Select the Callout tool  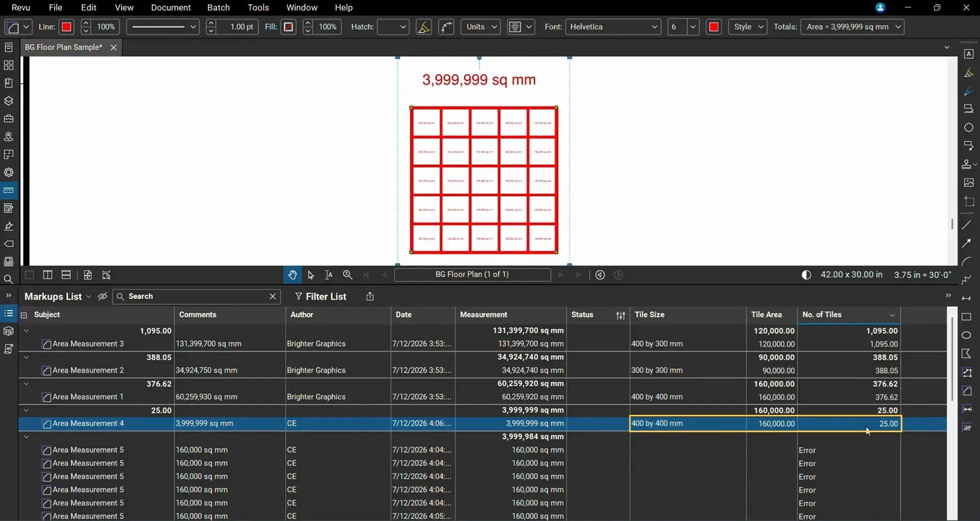(969, 146)
